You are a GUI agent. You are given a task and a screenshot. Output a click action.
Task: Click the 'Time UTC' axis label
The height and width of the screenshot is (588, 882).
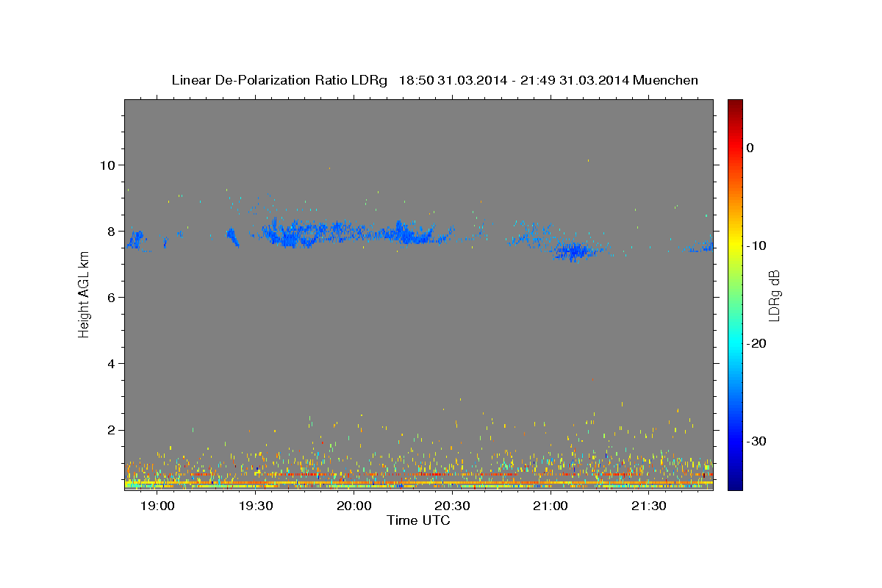(418, 520)
